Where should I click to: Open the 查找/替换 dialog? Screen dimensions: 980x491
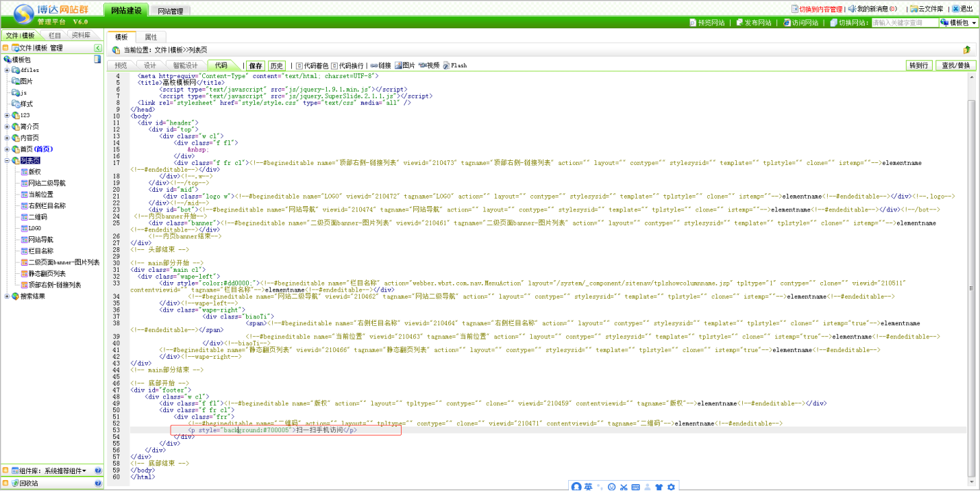tap(955, 66)
